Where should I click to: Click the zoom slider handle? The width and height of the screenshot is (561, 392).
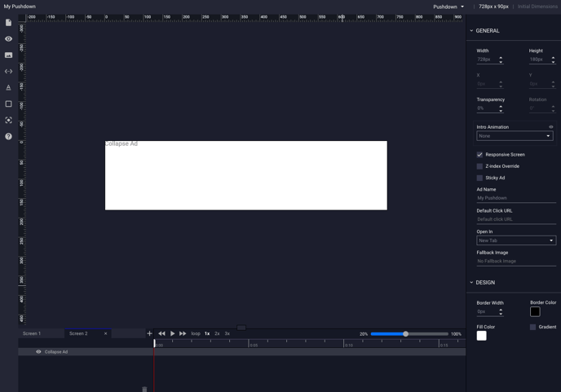point(405,333)
